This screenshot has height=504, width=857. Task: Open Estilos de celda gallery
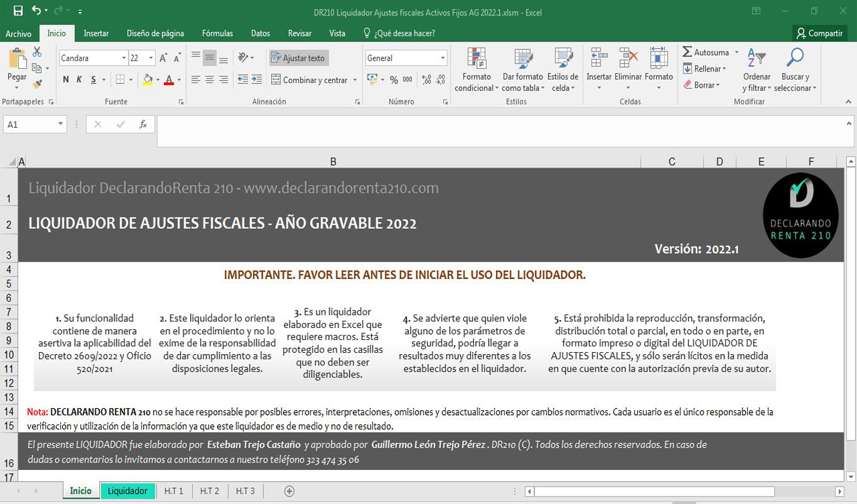coord(563,70)
